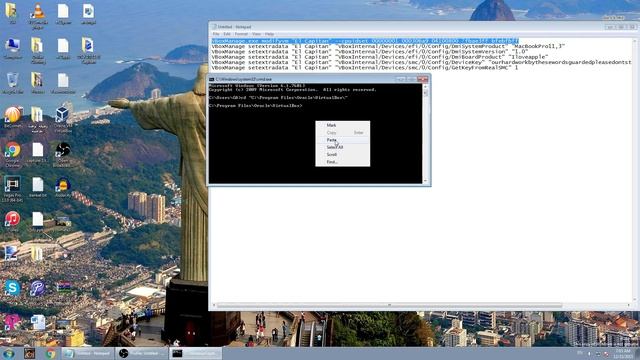Click the command prompt title bar icon

(212, 79)
